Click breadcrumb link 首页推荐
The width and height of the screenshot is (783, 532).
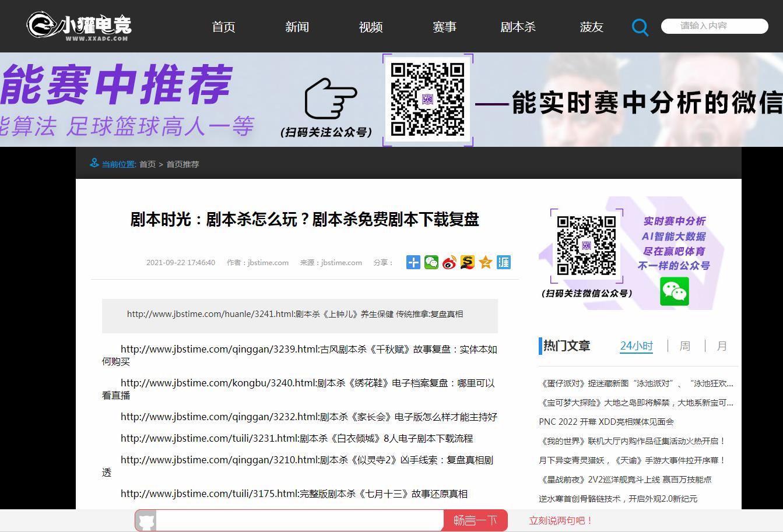[x=183, y=164]
